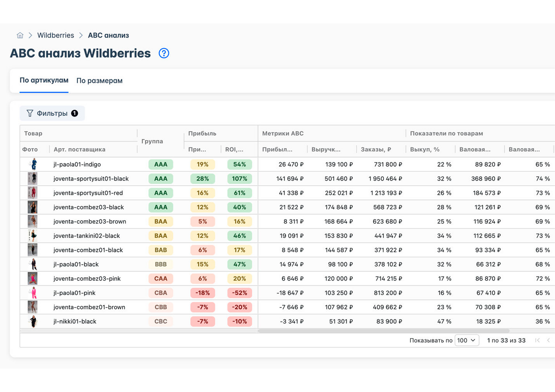Follow the Wildberries breadcrumb link

(55, 35)
